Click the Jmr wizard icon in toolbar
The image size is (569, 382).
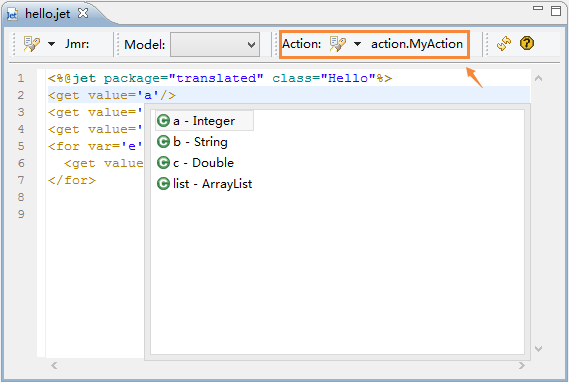(31, 44)
